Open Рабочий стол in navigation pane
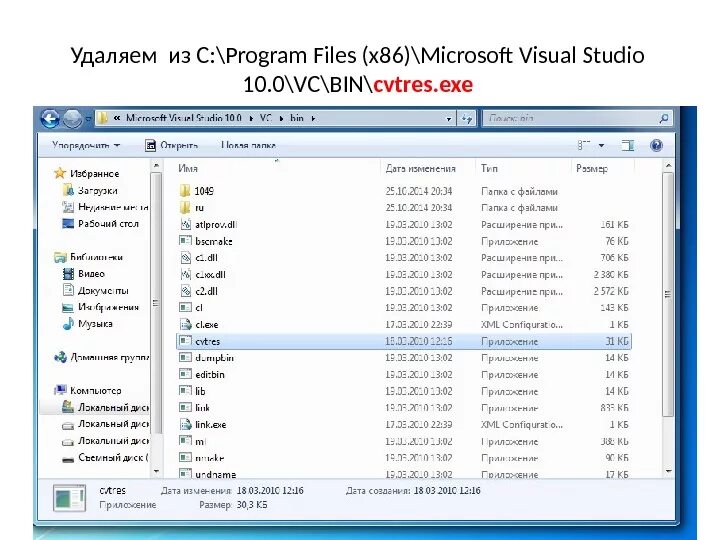The width and height of the screenshot is (720, 540). point(108,224)
